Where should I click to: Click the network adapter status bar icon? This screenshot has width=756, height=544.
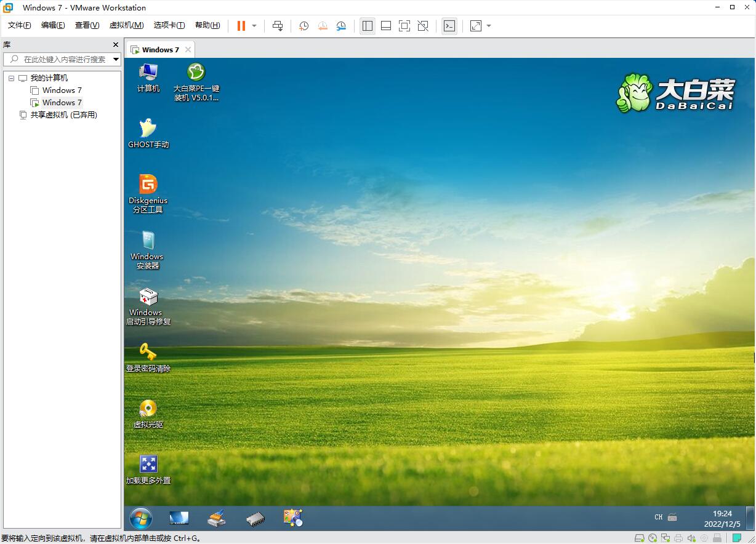pos(666,538)
